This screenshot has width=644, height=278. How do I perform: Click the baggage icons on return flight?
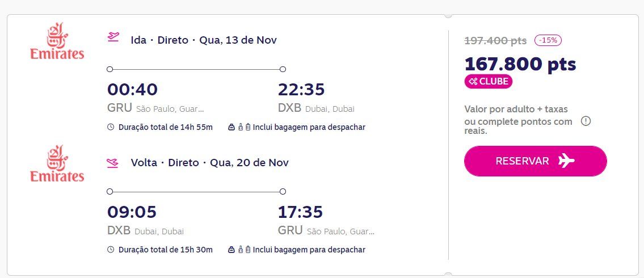(x=239, y=250)
